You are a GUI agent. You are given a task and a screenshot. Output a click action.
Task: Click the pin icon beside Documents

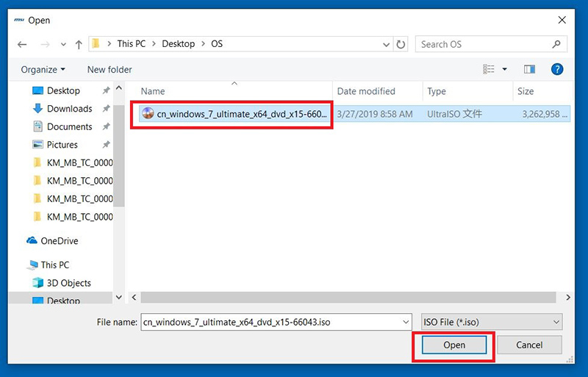point(106,126)
